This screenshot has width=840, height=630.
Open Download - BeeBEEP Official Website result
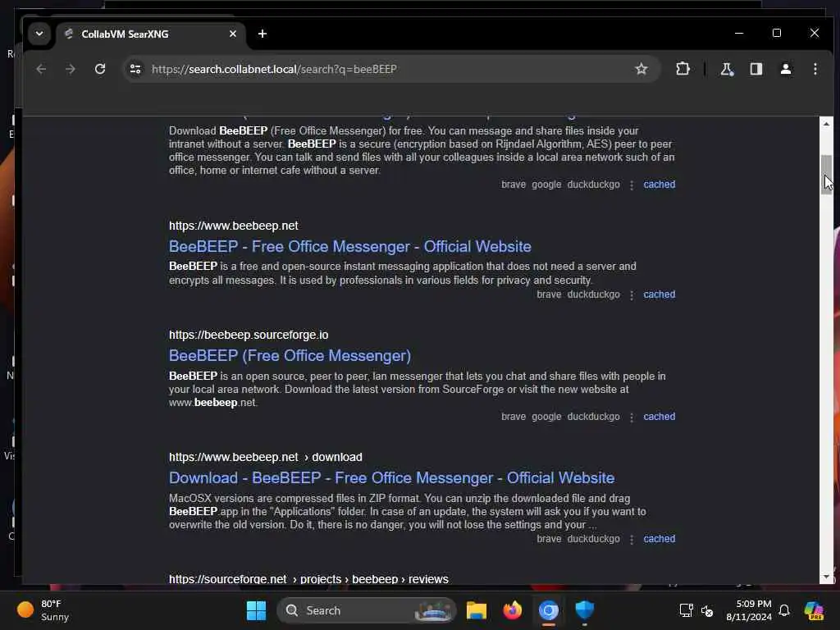point(391,478)
